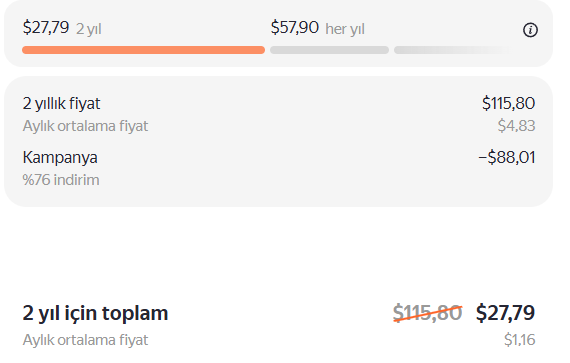Click the 2 yıllık fiyat row label

click(x=61, y=104)
